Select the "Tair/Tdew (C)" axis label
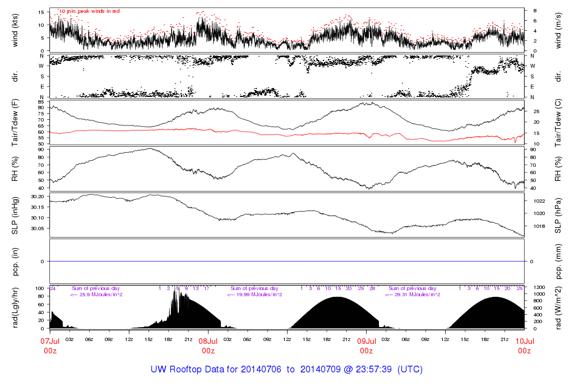The image size is (574, 392). click(x=559, y=122)
